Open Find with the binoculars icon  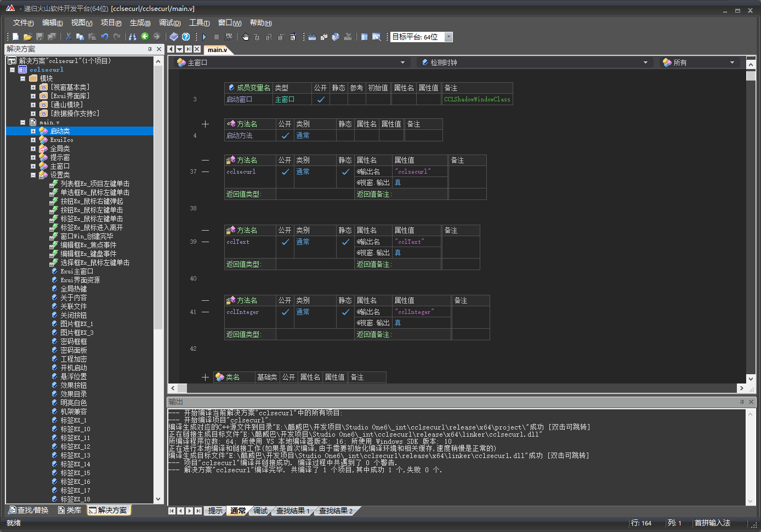click(132, 37)
